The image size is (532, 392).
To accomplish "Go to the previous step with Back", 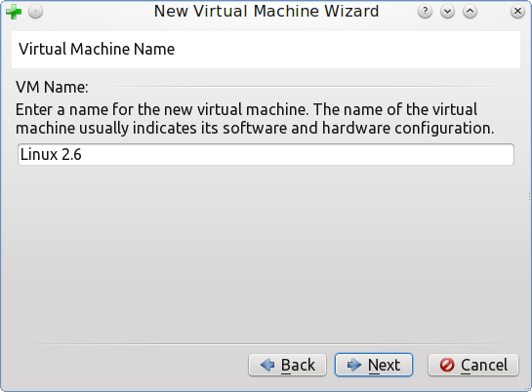I will 287,365.
